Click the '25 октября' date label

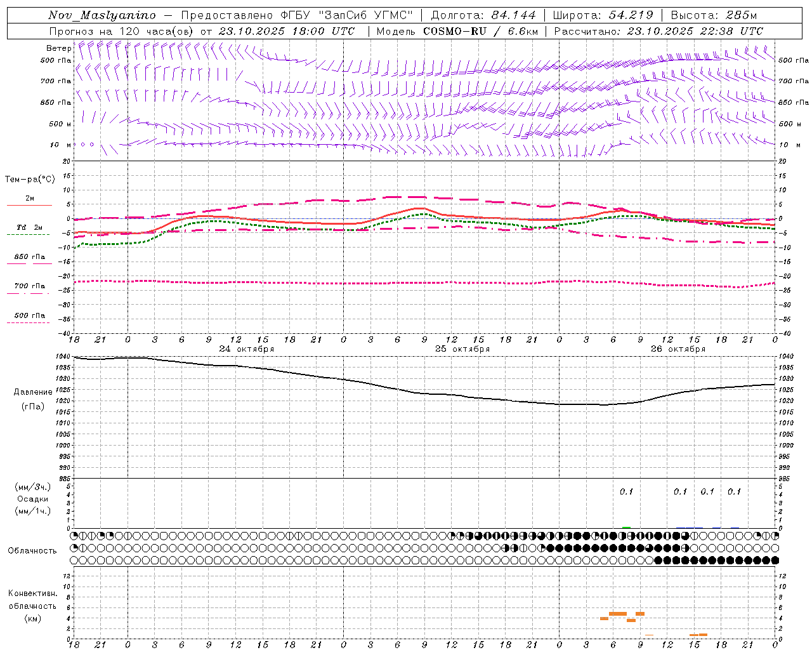click(x=462, y=349)
